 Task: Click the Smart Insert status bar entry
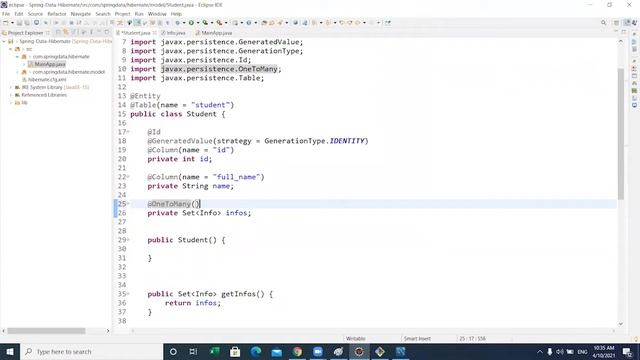(x=417, y=338)
